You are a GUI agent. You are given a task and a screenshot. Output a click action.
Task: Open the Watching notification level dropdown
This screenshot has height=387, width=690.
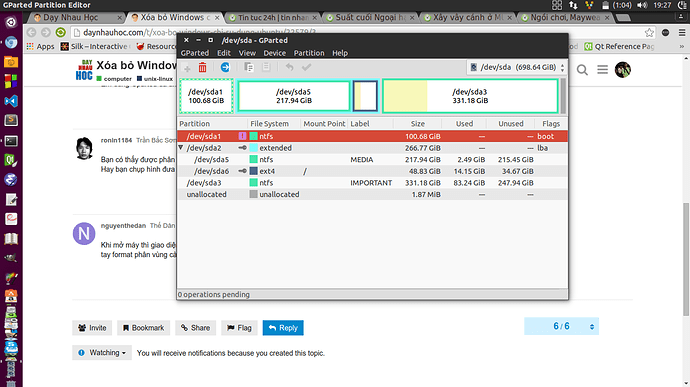coord(102,353)
